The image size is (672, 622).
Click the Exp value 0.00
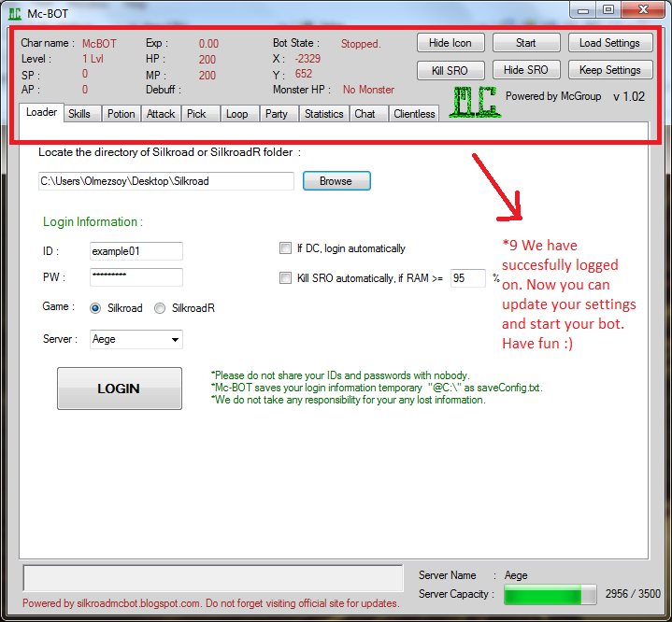click(x=208, y=44)
